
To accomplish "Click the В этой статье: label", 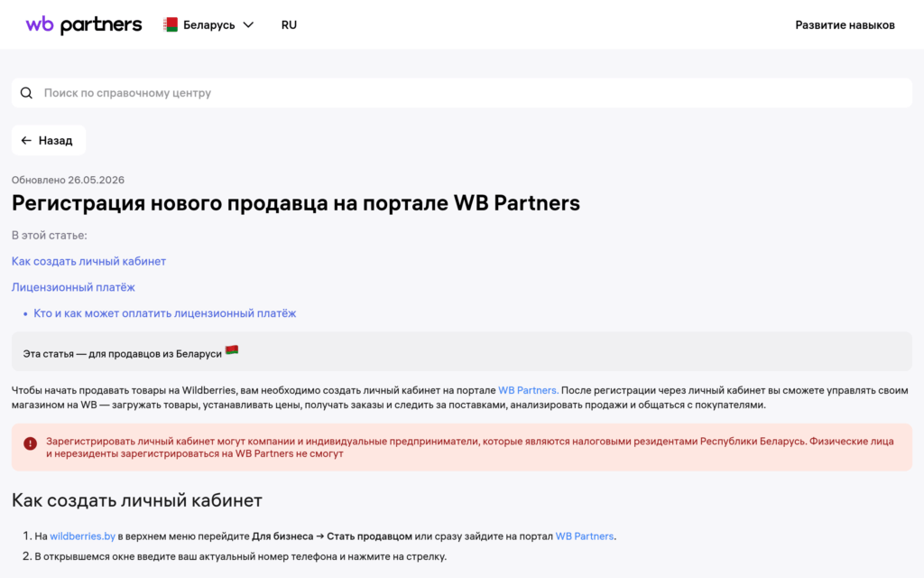I will (x=49, y=235).
